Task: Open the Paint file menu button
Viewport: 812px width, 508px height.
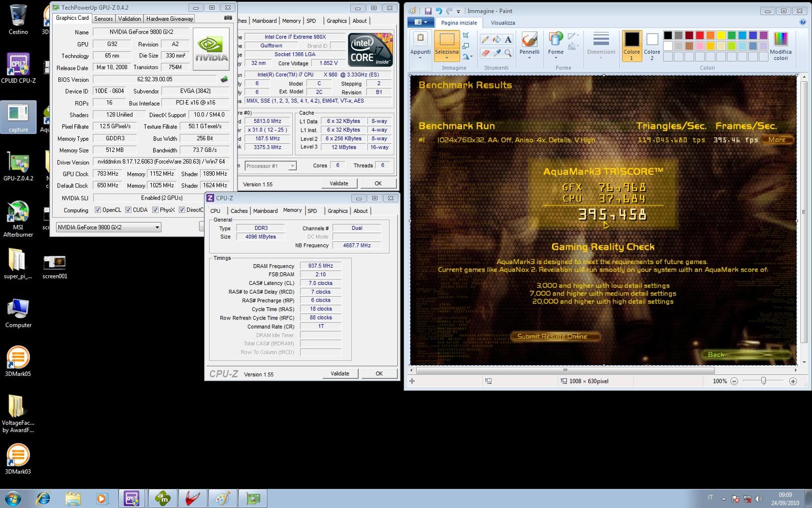Action: point(421,22)
